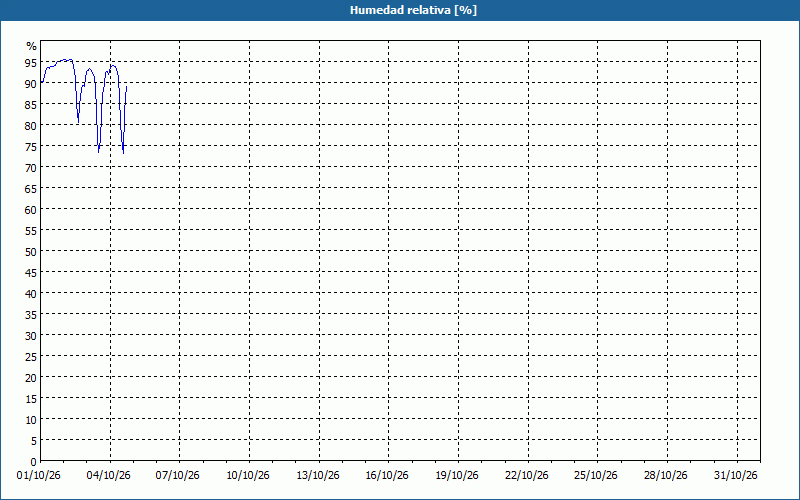
Task: Click the % unit label on the y-axis
Action: coord(32,46)
